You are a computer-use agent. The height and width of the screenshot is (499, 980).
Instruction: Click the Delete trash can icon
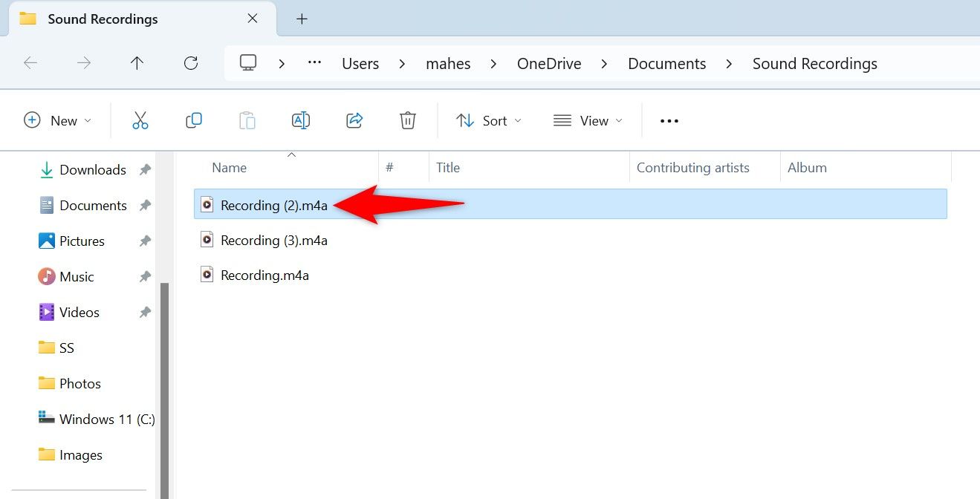(x=408, y=120)
